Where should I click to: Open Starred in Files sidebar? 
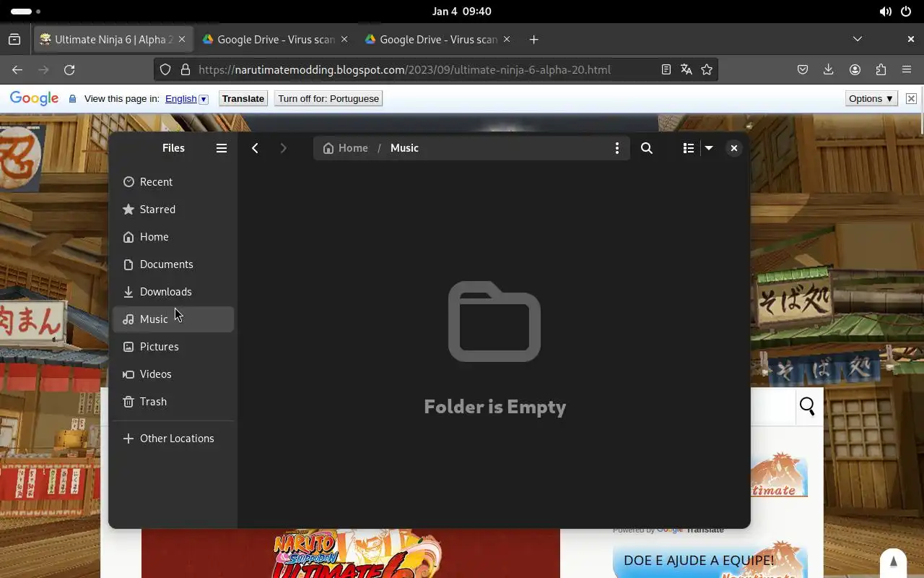pos(173,210)
